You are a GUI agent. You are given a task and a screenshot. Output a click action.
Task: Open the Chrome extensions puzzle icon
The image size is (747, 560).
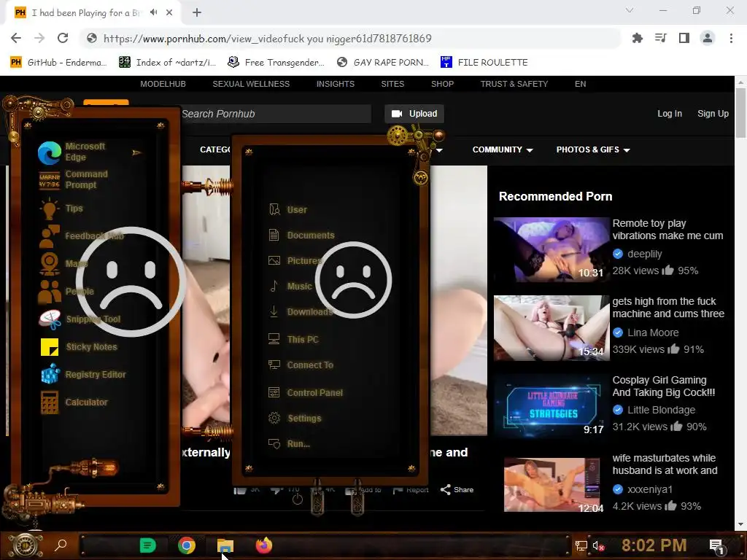pyautogui.click(x=637, y=38)
